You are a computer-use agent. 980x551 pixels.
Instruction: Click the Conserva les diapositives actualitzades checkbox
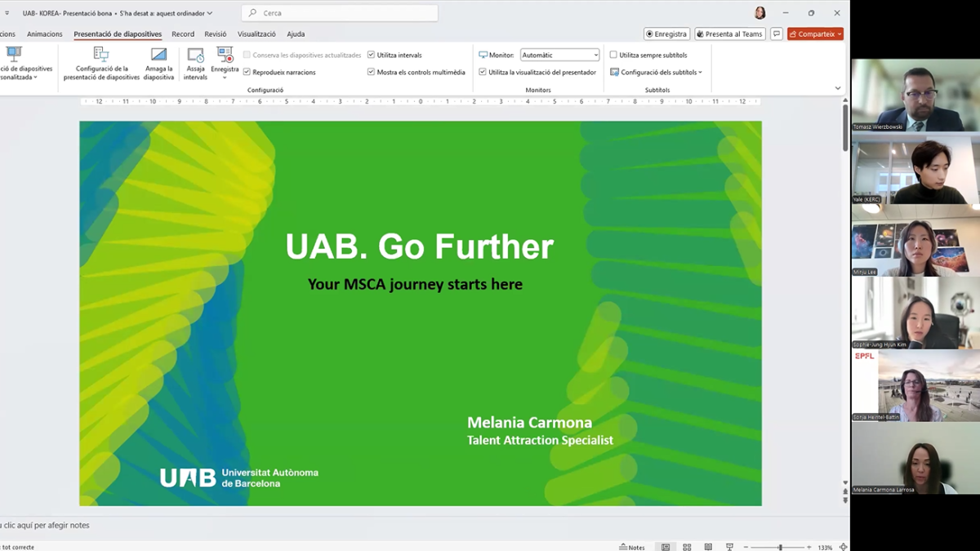tap(247, 55)
